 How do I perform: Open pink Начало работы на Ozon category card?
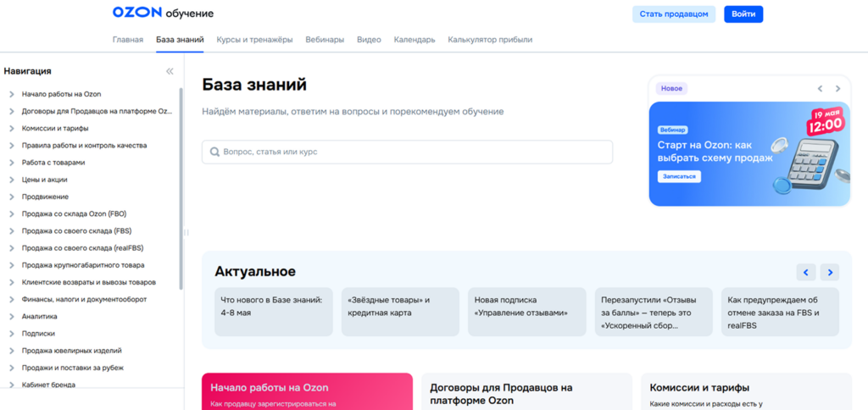coord(307,391)
